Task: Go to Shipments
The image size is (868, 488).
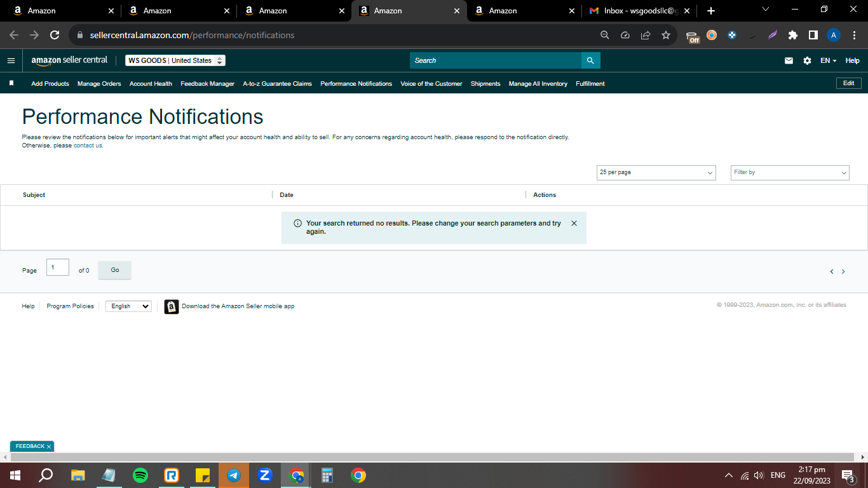Action: (485, 84)
